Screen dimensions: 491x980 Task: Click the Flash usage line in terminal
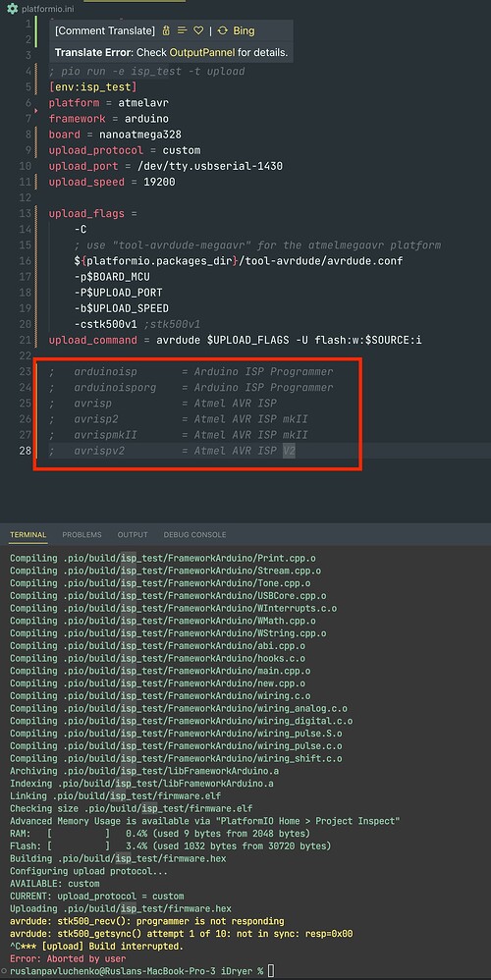[171, 846]
